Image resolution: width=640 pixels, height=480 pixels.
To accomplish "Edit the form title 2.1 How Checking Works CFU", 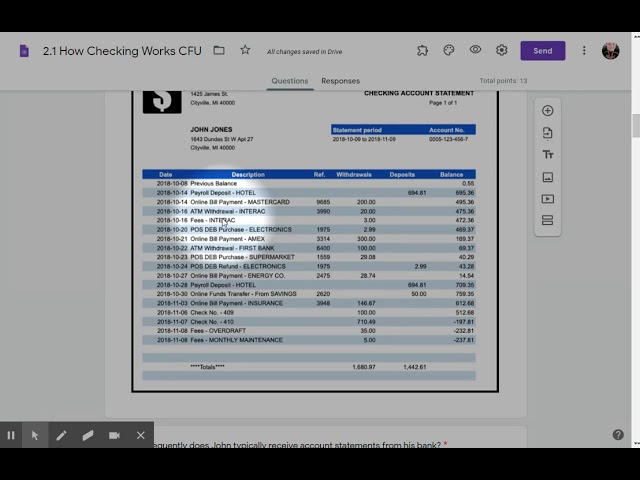I will pyautogui.click(x=122, y=51).
